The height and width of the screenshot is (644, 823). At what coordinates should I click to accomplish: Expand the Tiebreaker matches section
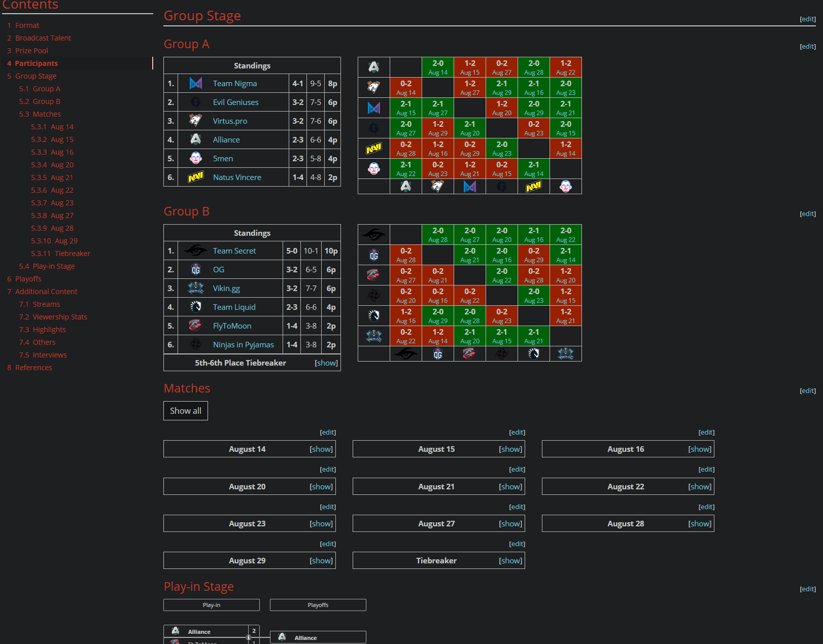pyautogui.click(x=510, y=560)
